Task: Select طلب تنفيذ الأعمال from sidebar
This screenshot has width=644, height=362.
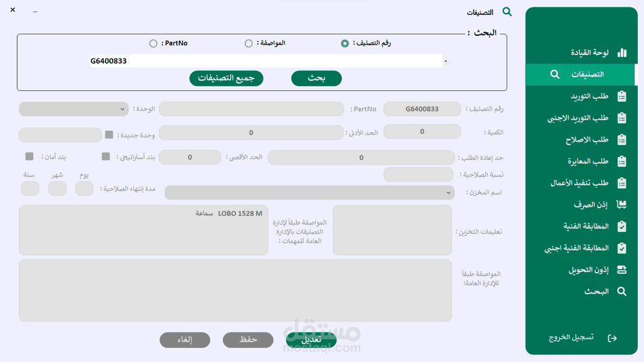Action: (581, 183)
